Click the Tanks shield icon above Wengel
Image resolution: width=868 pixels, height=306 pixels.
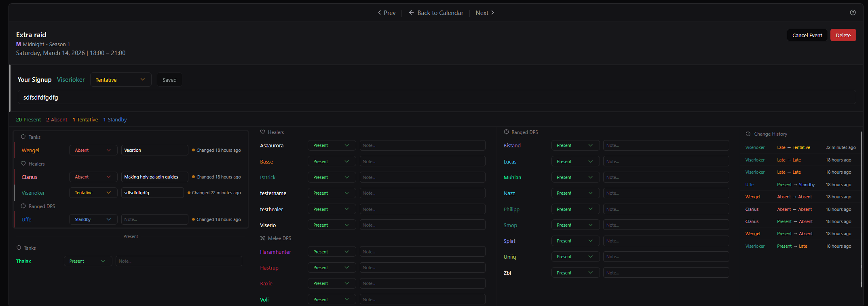[x=23, y=137]
